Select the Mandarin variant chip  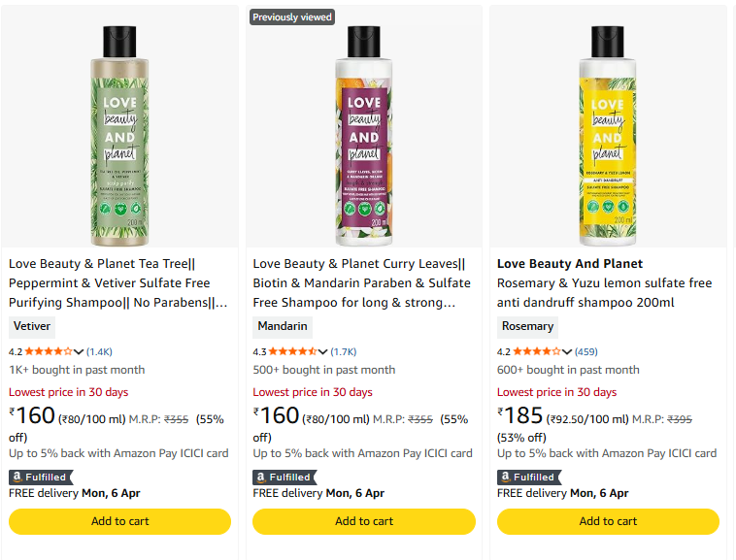tap(283, 327)
